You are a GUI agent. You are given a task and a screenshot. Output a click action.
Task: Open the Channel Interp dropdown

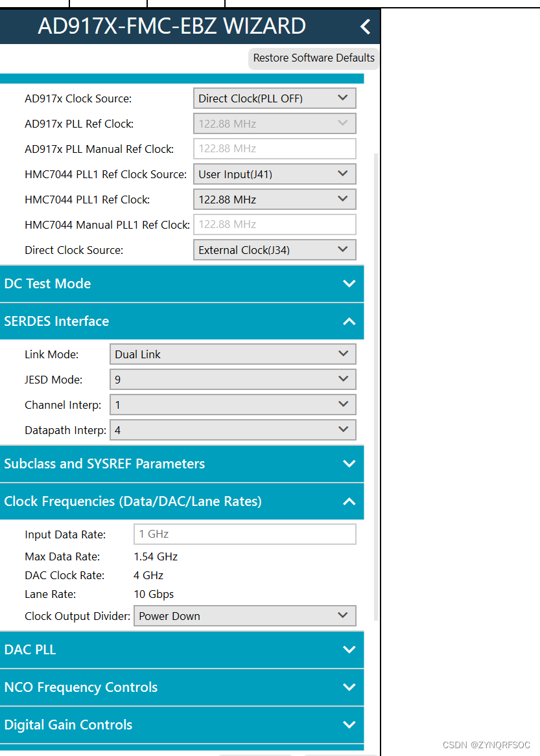click(233, 404)
